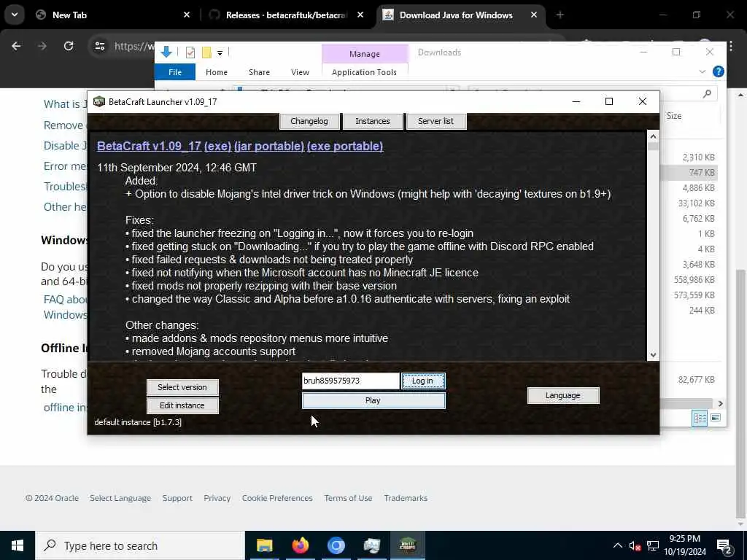The image size is (747, 560).
Task: Open the Windows Start menu
Action: pos(18,545)
